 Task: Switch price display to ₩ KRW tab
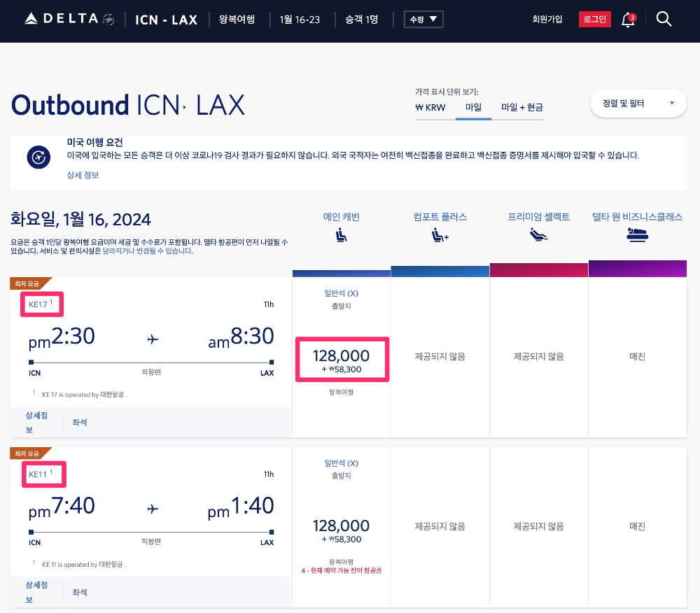point(430,108)
